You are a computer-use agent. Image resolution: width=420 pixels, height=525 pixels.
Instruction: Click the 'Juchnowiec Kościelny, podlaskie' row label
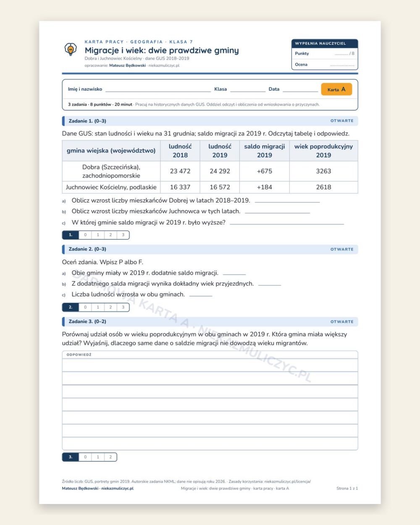pyautogui.click(x=111, y=187)
